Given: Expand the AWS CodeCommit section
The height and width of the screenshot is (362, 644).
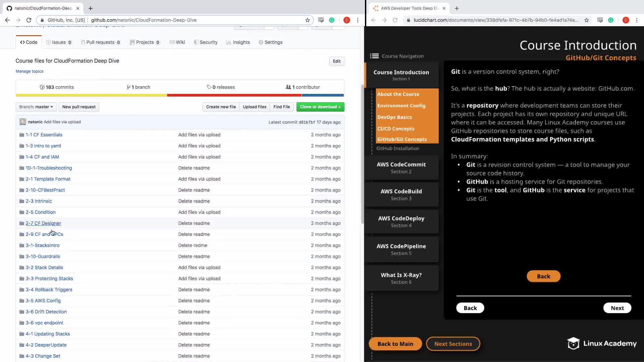Looking at the screenshot, I should click(x=401, y=167).
